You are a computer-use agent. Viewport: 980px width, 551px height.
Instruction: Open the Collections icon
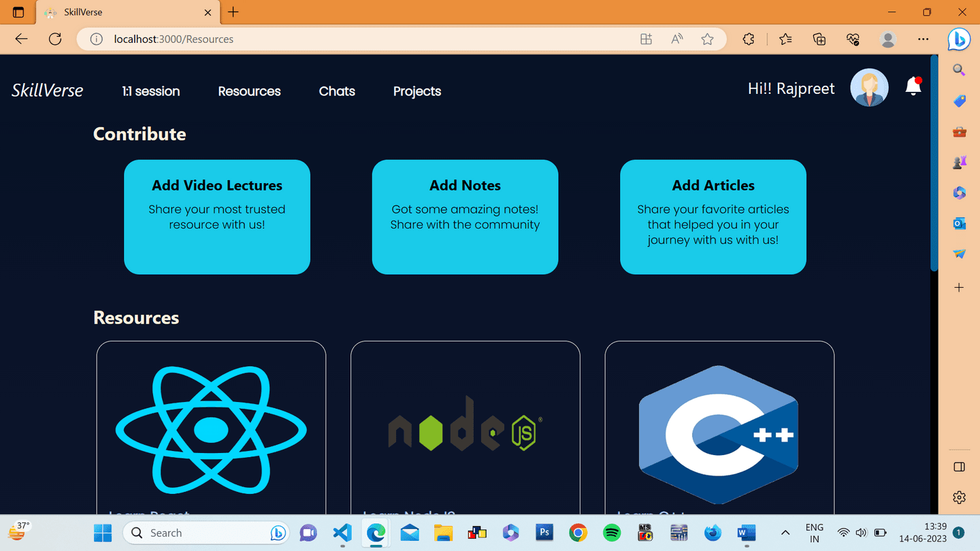819,39
